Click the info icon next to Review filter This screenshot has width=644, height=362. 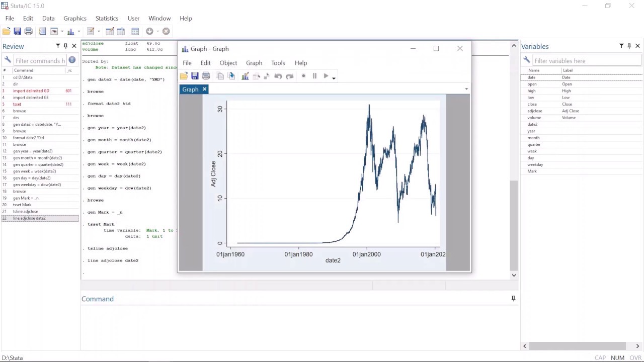click(72, 60)
